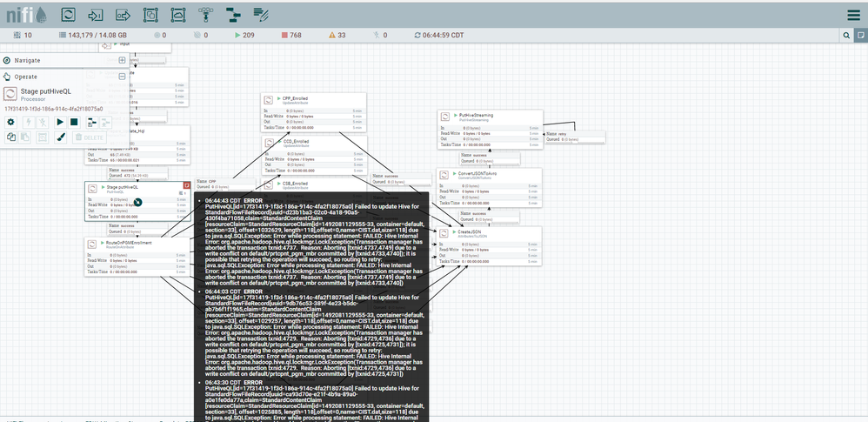The width and height of the screenshot is (868, 422).
Task: Select the Processor component in the toolbar
Action: [68, 14]
